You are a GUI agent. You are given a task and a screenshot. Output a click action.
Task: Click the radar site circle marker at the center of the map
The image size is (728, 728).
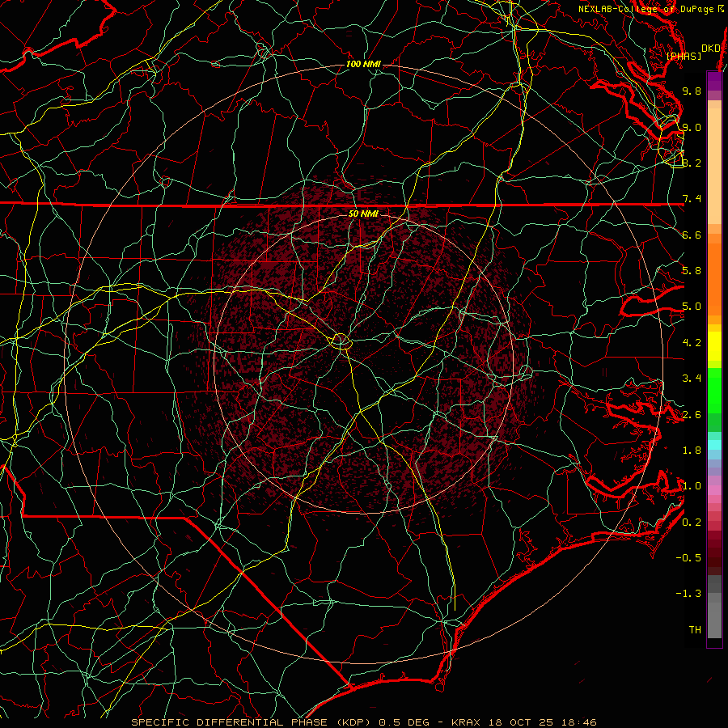pyautogui.click(x=341, y=341)
